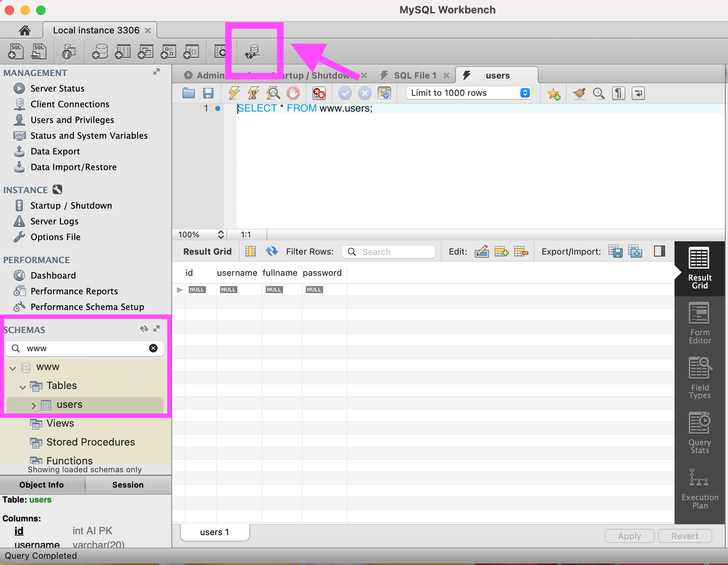Execute the query lightning bolt icon

(234, 93)
